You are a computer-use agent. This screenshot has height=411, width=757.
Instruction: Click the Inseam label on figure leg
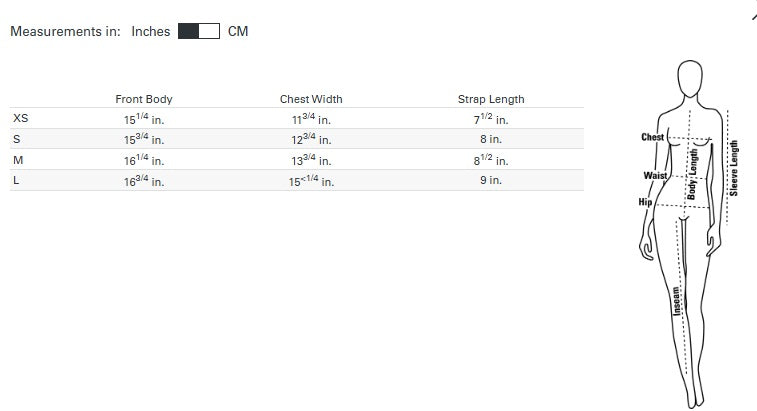(x=677, y=301)
